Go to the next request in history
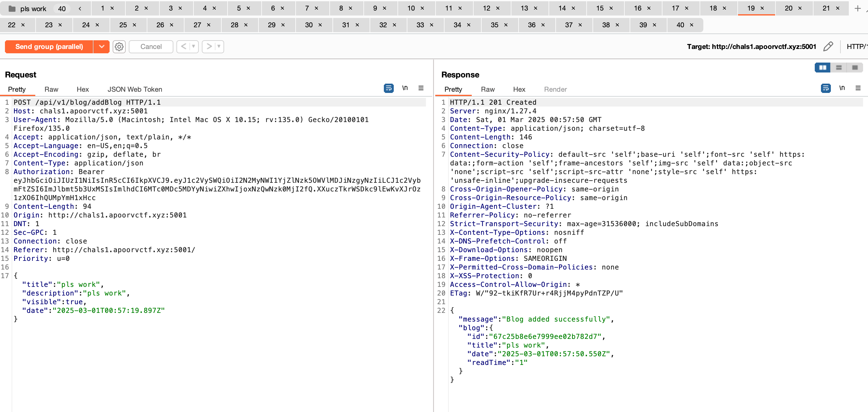 [209, 46]
